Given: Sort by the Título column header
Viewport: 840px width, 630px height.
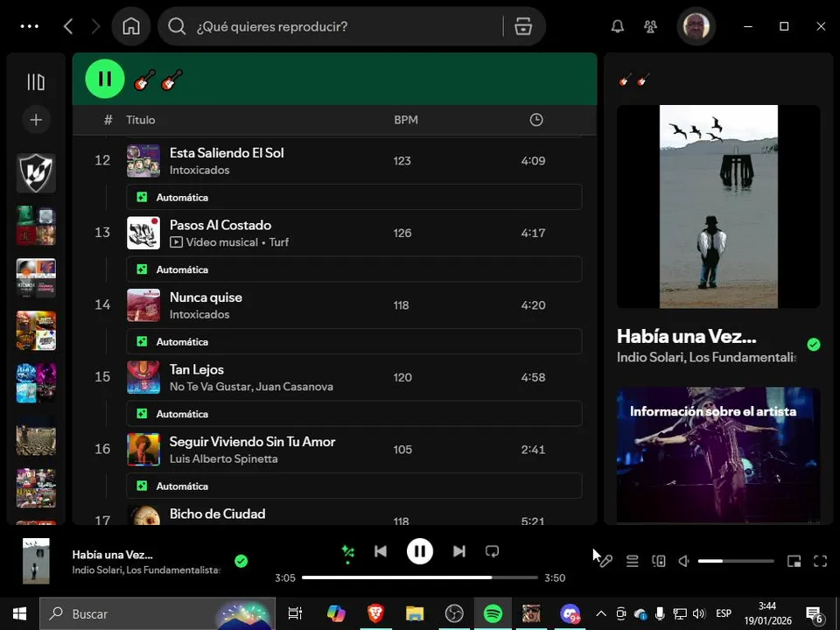Looking at the screenshot, I should (140, 120).
